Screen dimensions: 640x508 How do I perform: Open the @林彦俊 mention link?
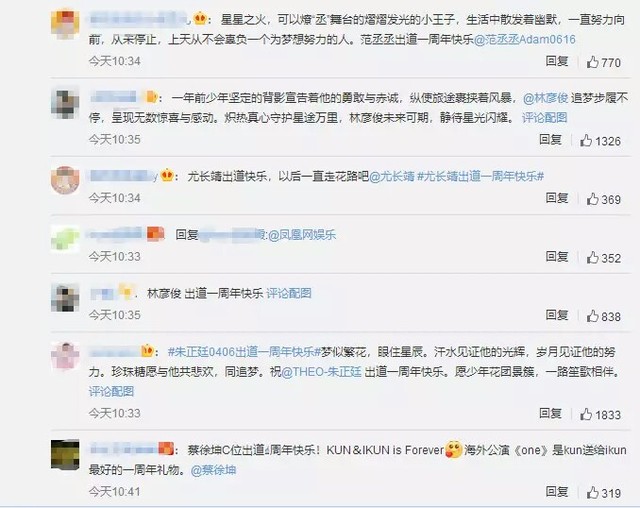(546, 98)
